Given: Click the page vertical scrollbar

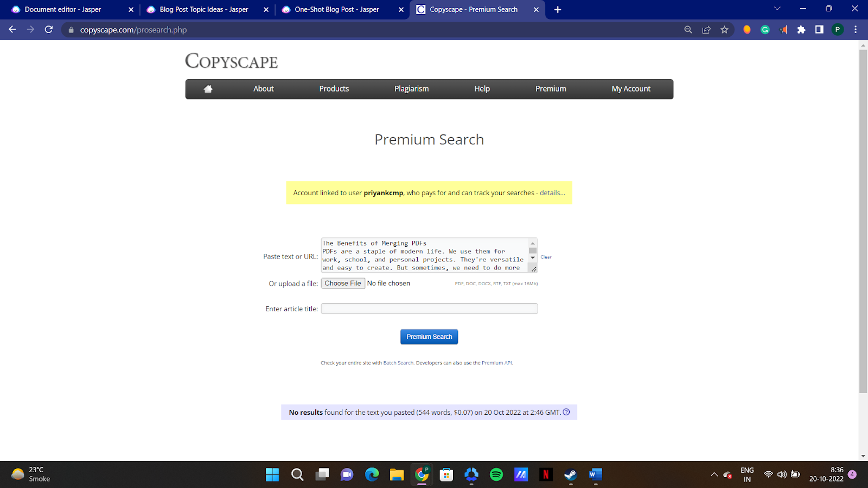Looking at the screenshot, I should tap(863, 221).
